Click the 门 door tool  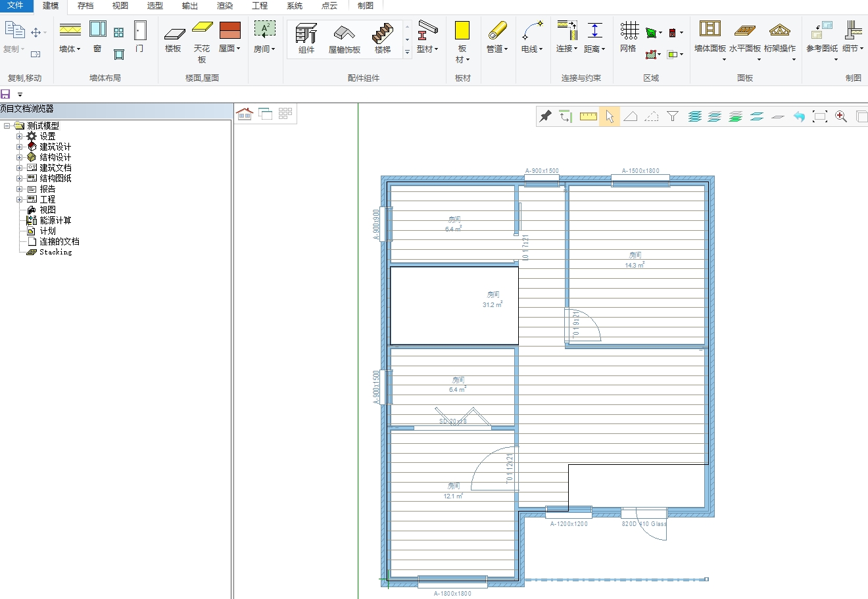pos(139,37)
